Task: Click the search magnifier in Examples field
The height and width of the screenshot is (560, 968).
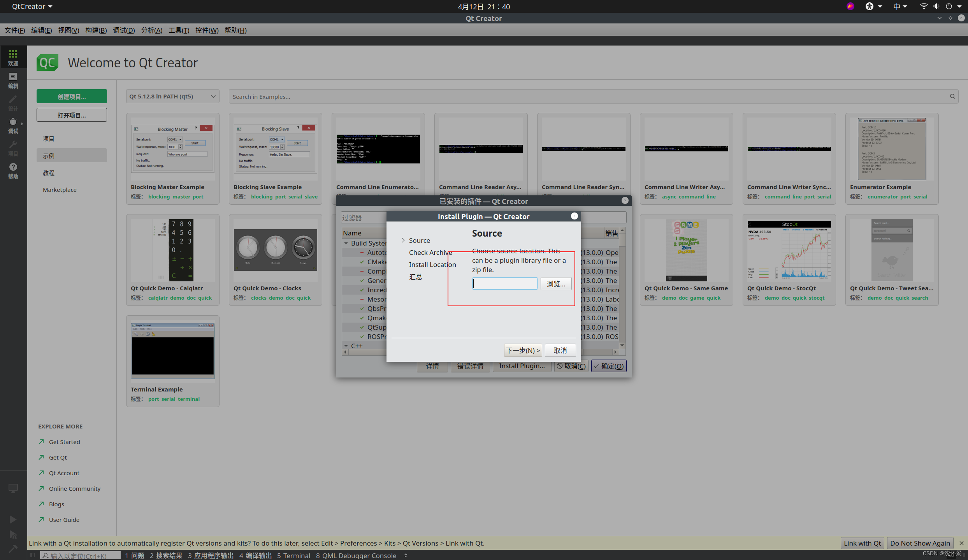Action: 952,97
